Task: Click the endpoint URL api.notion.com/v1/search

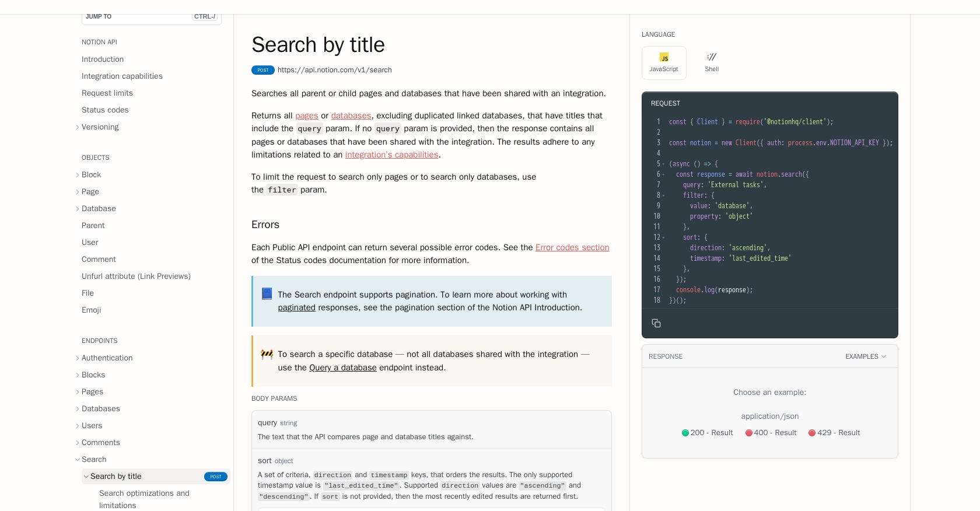Action: pos(335,70)
